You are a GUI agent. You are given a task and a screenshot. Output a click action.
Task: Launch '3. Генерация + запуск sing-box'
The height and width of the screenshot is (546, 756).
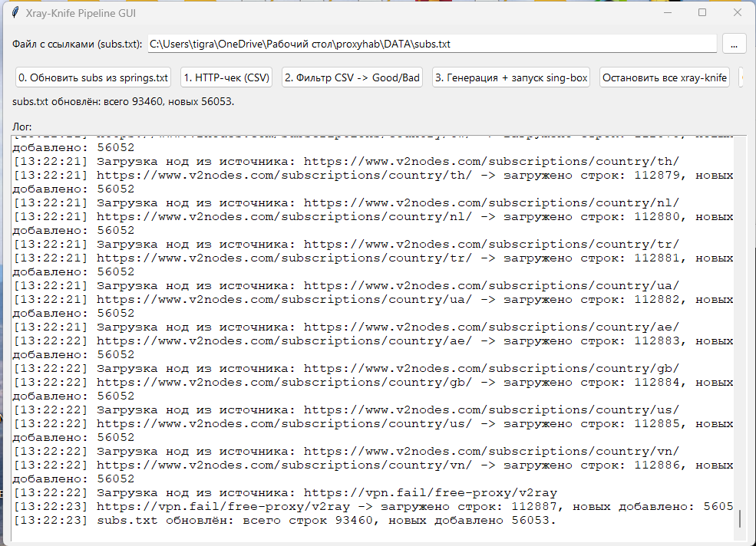point(512,77)
